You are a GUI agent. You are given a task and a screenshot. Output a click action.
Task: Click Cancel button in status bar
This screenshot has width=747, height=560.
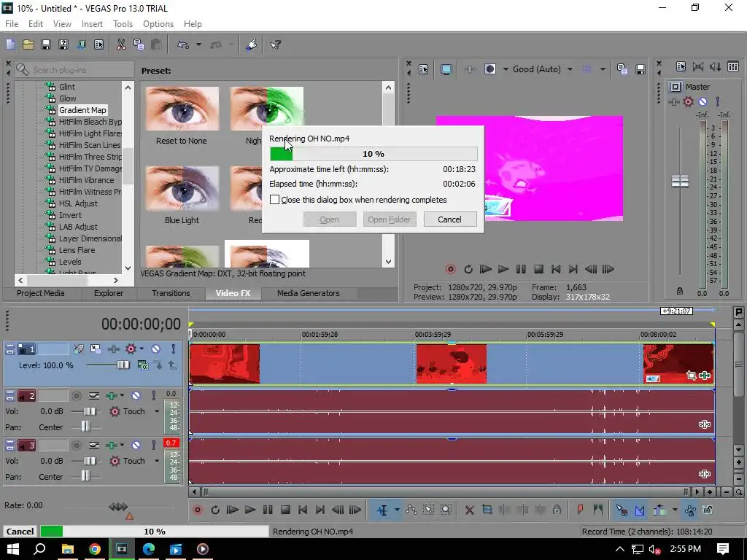(x=20, y=532)
